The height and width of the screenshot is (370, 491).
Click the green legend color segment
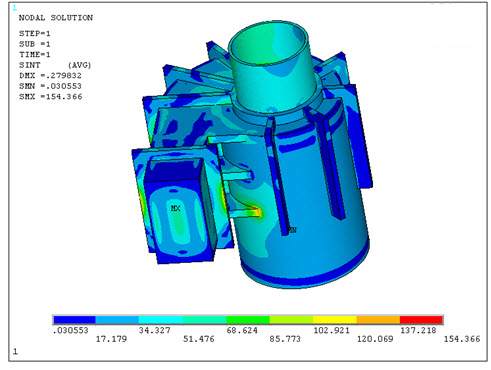coord(248,320)
